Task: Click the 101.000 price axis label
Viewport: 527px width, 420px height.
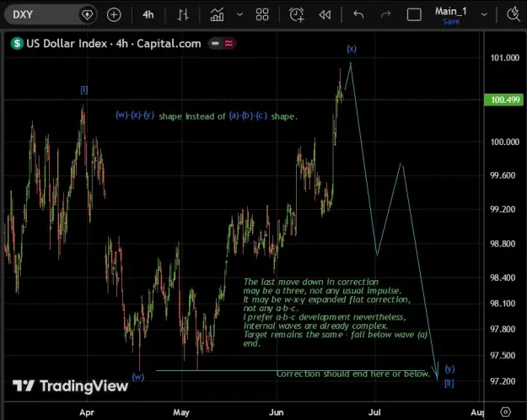Action: 505,58
